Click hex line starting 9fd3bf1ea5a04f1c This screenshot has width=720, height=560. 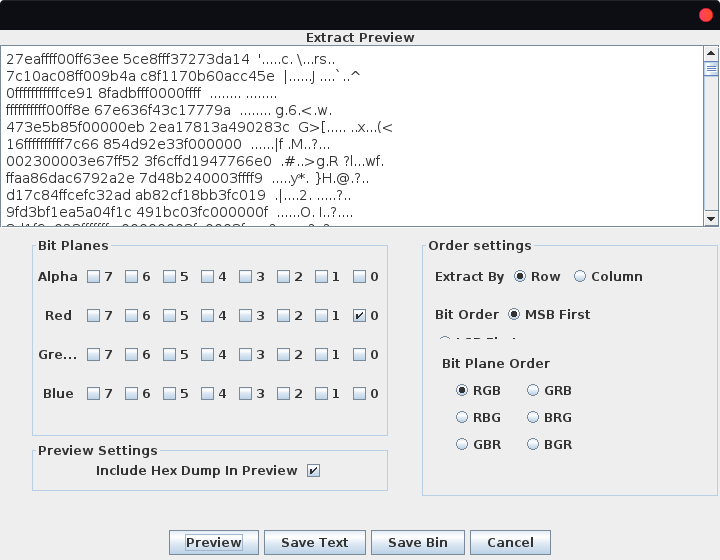[179, 212]
